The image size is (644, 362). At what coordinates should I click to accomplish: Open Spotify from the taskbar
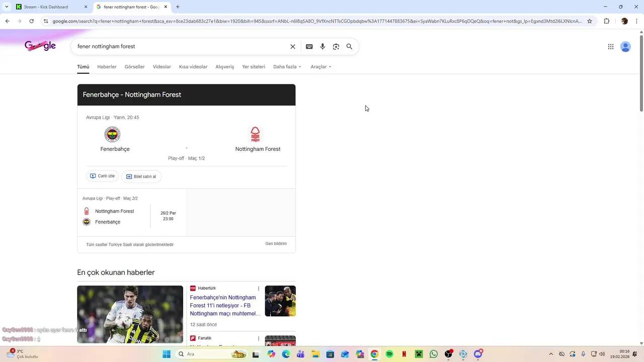tap(389, 354)
